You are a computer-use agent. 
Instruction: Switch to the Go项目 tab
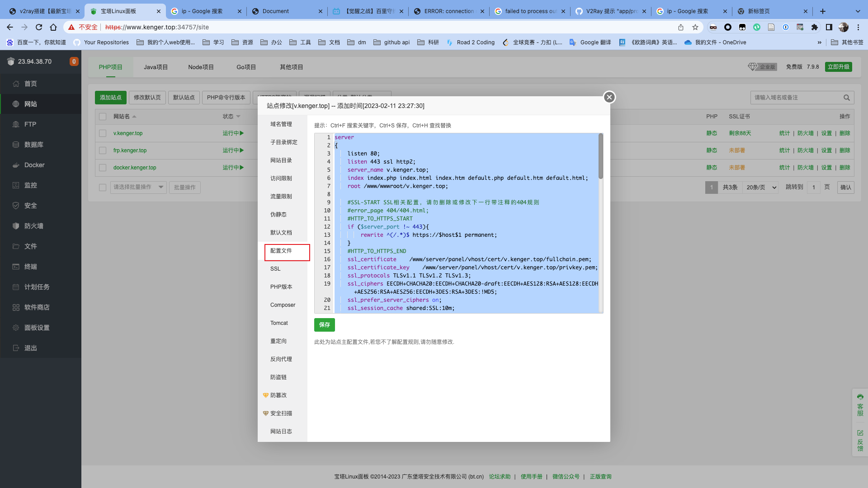(x=245, y=66)
